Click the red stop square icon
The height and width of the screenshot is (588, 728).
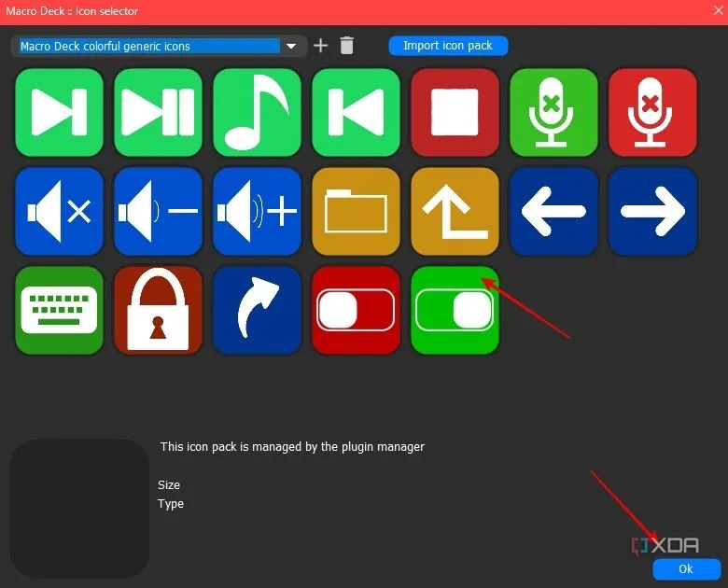(x=455, y=112)
